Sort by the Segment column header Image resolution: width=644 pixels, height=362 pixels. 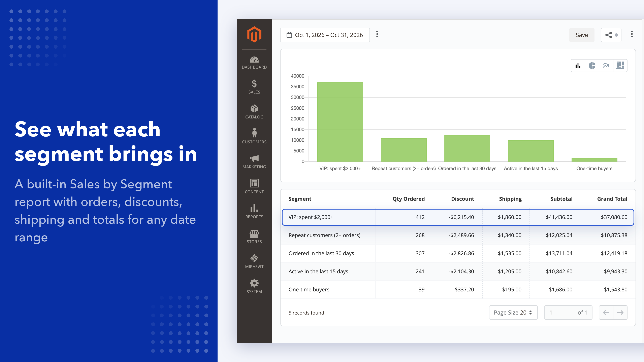300,199
